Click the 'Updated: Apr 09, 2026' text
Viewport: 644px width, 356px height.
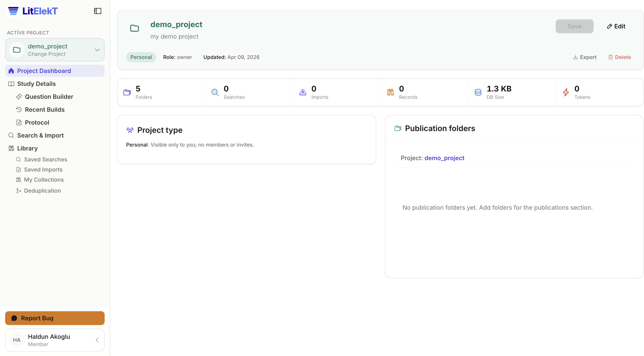pyautogui.click(x=231, y=57)
